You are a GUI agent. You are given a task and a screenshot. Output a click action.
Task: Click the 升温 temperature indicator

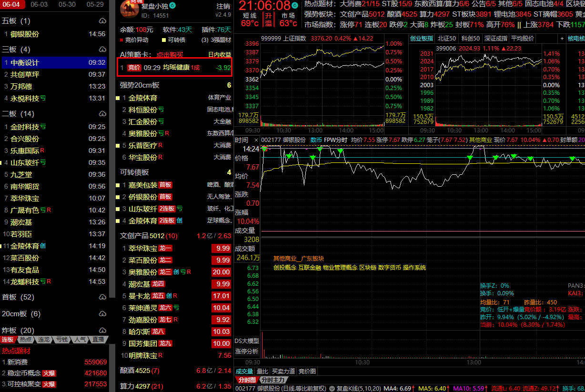tap(269, 20)
